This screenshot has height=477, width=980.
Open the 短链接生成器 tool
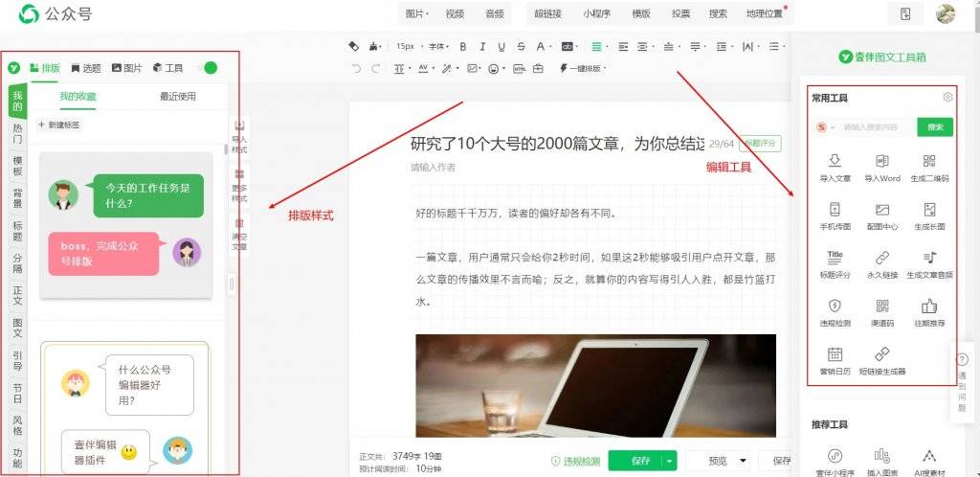tap(881, 361)
